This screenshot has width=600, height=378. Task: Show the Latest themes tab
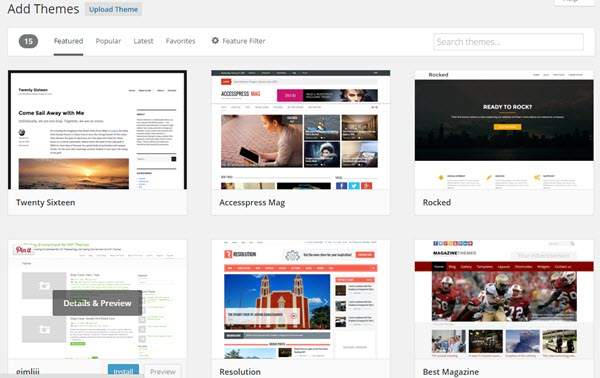[143, 41]
